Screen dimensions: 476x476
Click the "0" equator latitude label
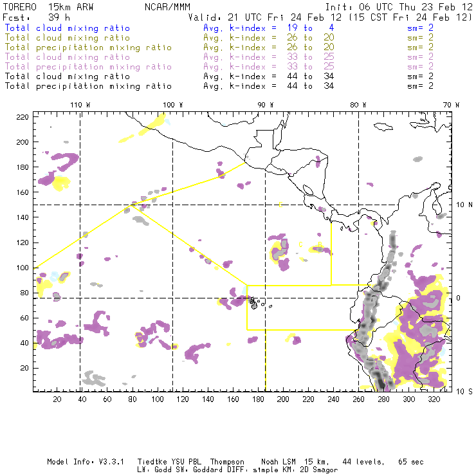pos(459,298)
